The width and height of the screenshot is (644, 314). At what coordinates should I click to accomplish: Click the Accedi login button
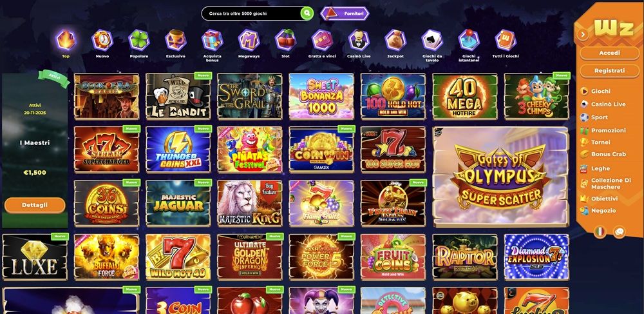(x=609, y=53)
